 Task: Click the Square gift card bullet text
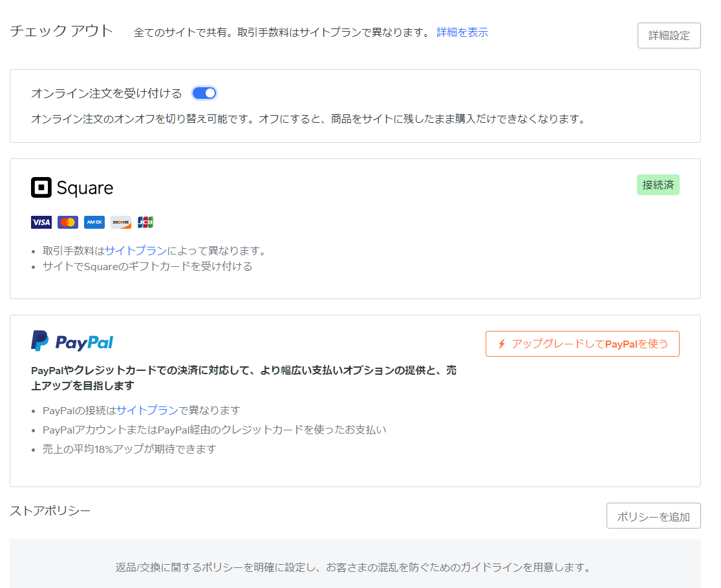point(147,266)
